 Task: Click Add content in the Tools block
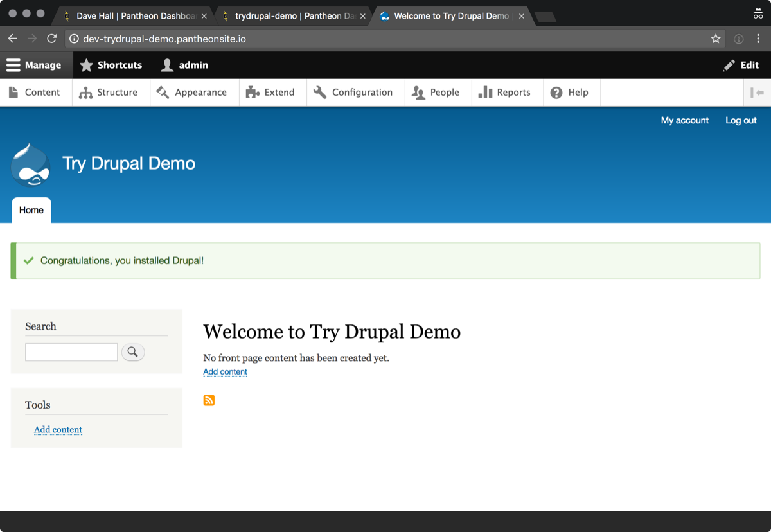coord(58,430)
